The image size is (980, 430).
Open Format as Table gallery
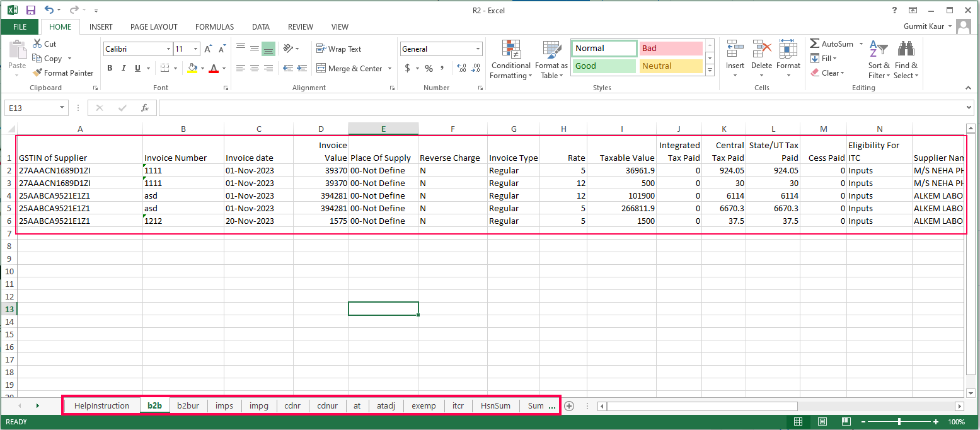pos(551,60)
